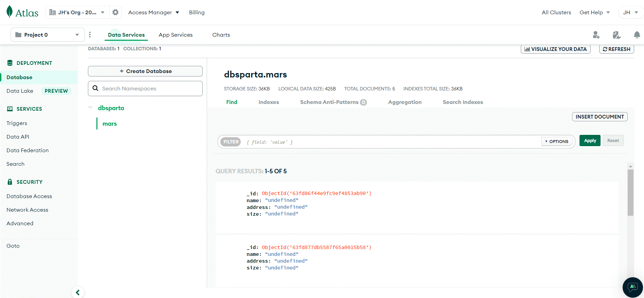This screenshot has width=644, height=298.
Task: Open Database in the sidebar
Action: pos(19,77)
